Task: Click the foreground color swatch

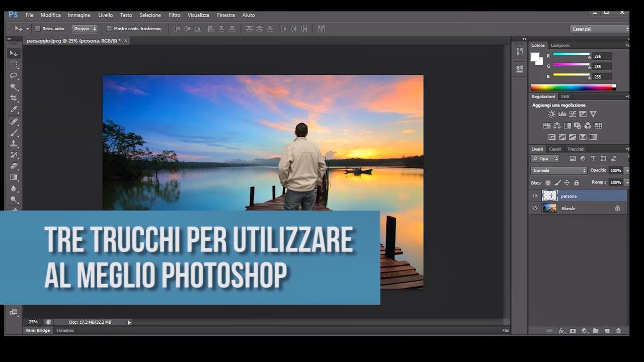Action: coord(535,57)
